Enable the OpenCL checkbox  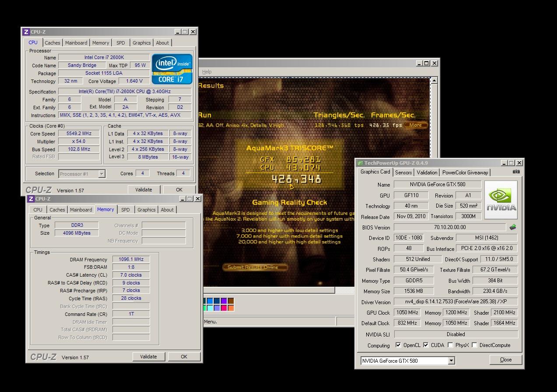(x=398, y=345)
